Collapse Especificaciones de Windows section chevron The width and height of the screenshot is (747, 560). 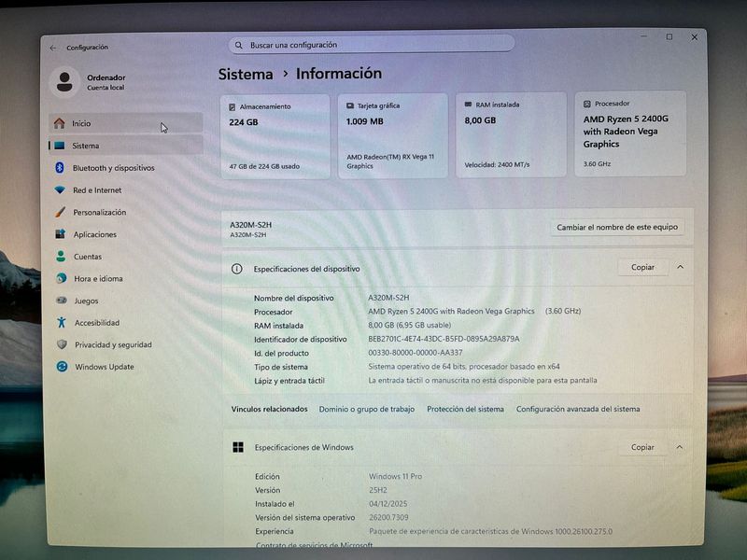pos(680,447)
